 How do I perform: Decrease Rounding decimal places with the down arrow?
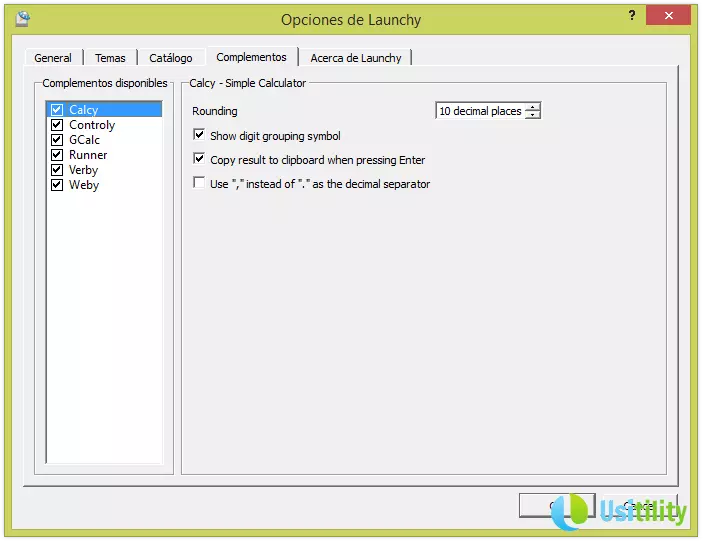[x=533, y=115]
